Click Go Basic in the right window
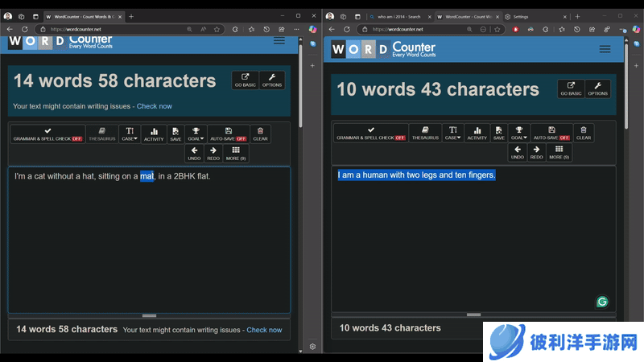Viewport: 644px width, 362px height. (x=571, y=88)
